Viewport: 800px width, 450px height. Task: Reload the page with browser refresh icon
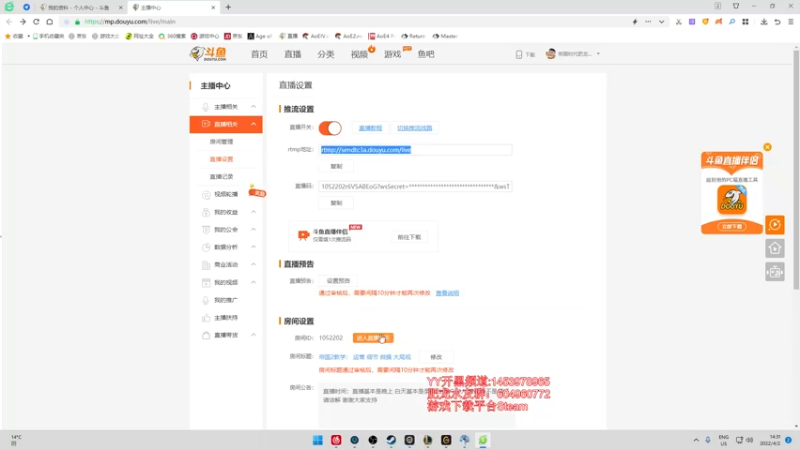point(36,22)
